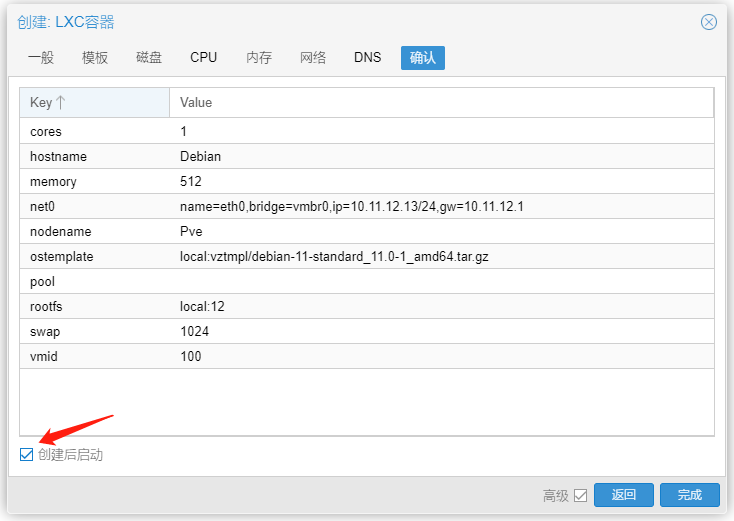
Task: Click the hostname Debian row
Action: (366, 157)
